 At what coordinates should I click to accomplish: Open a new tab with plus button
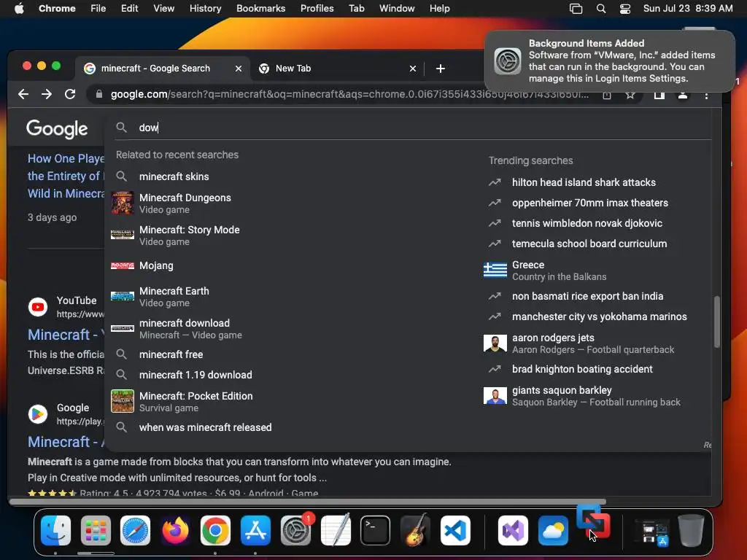click(440, 69)
